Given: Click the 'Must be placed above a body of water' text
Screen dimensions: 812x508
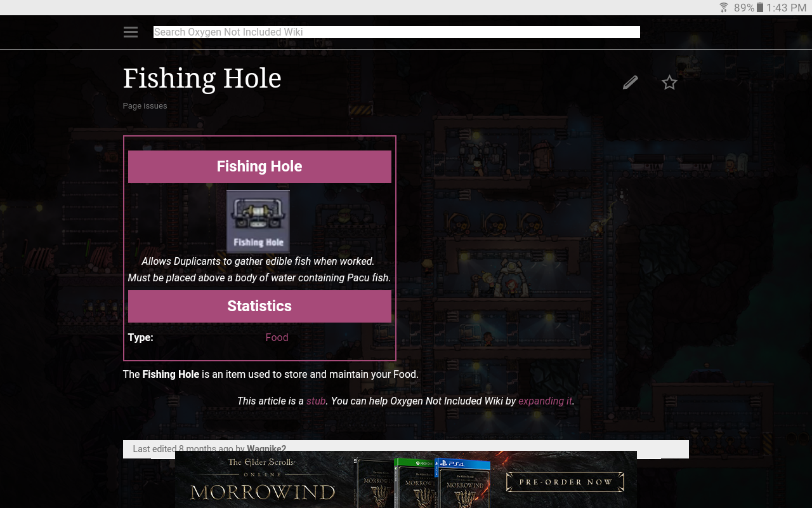Looking at the screenshot, I should coord(259,278).
